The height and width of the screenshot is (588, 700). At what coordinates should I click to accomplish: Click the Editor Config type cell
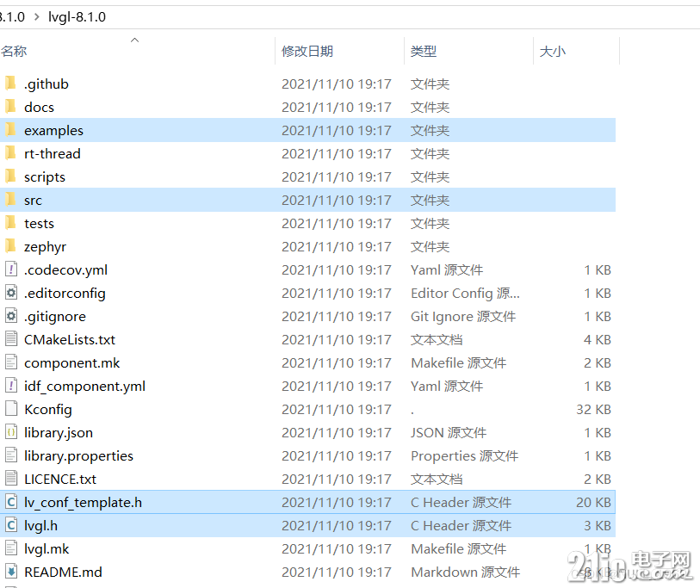tap(465, 293)
